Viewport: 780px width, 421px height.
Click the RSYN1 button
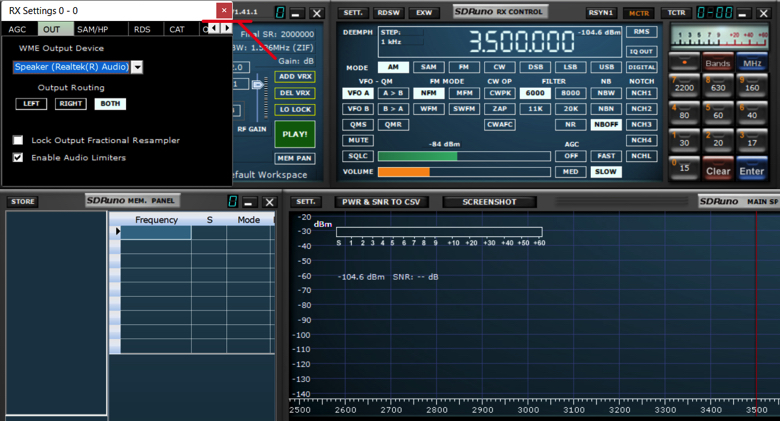pos(601,13)
